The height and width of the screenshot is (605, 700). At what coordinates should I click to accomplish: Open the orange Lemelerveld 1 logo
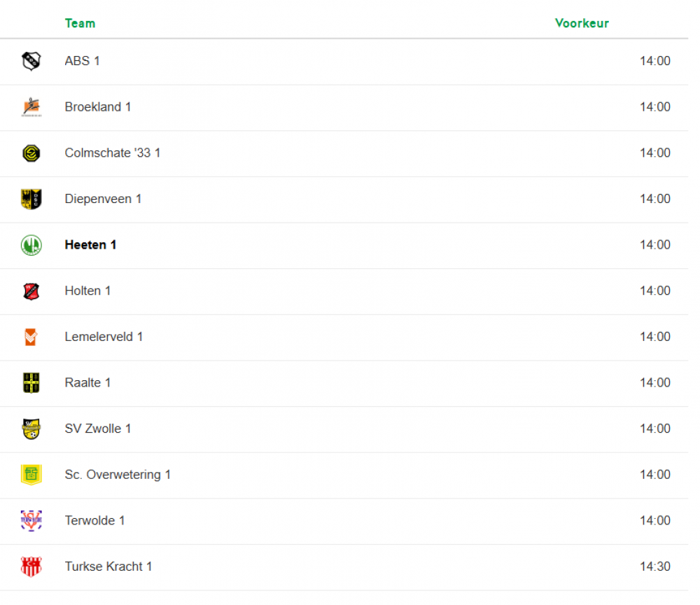(31, 337)
